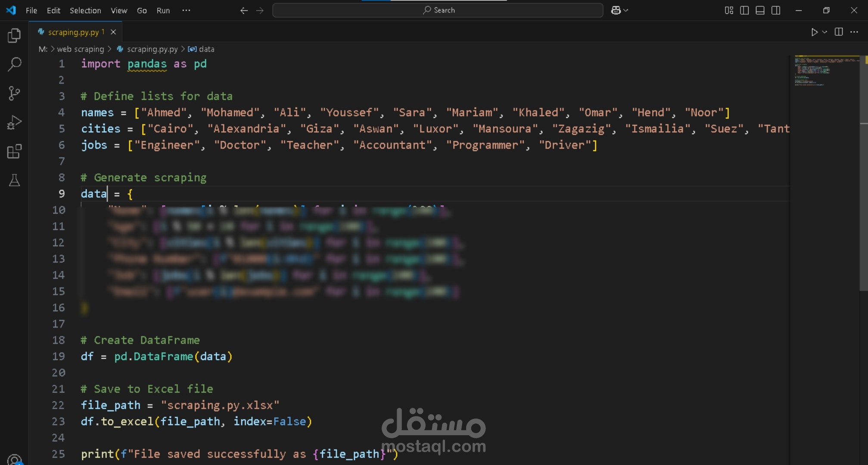
Task: Open the Source Control view
Action: pos(14,93)
